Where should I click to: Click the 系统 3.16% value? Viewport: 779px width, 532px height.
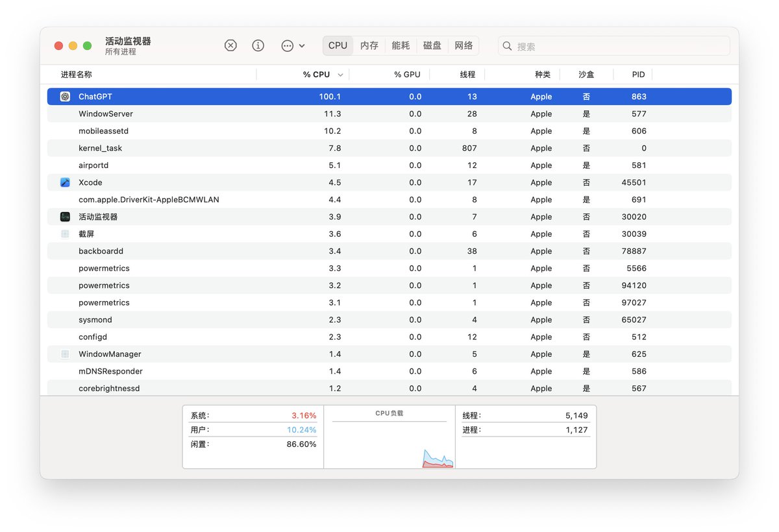(x=304, y=415)
